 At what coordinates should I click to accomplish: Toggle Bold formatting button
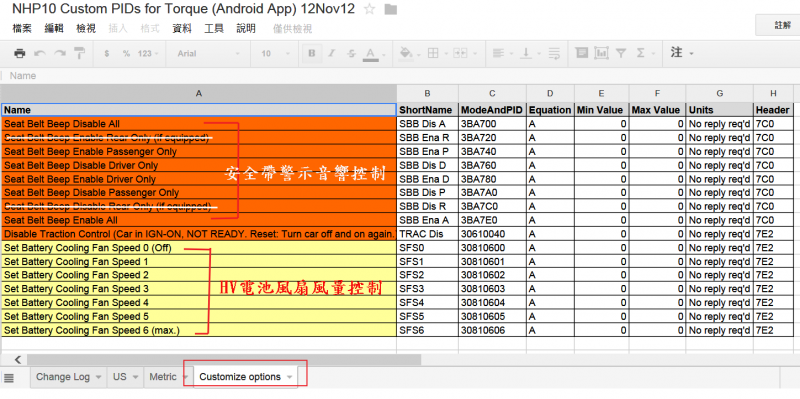(x=312, y=53)
